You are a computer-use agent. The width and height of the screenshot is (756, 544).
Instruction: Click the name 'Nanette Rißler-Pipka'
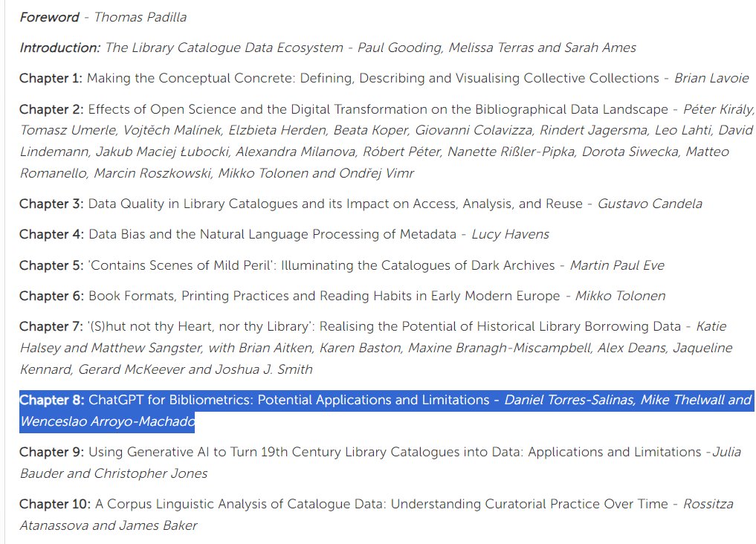pos(511,152)
